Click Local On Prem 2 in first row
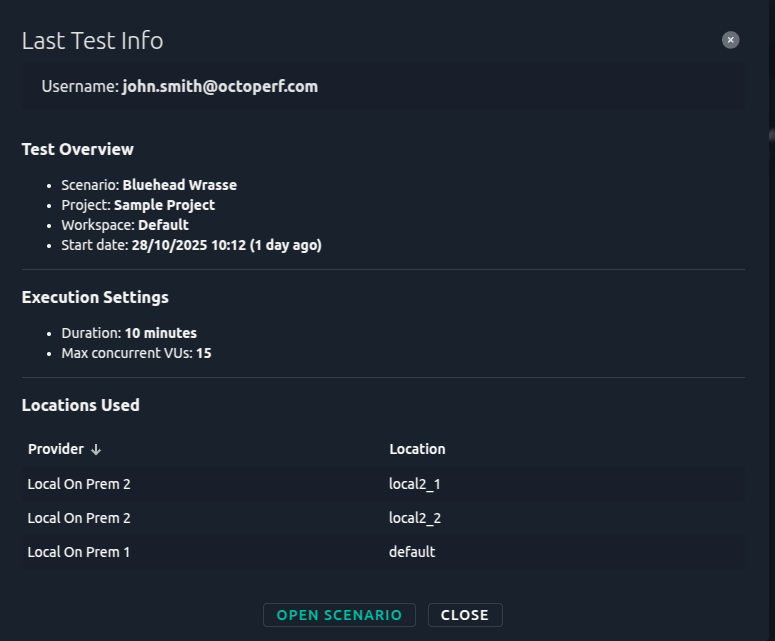This screenshot has height=641, width=775. 79,484
